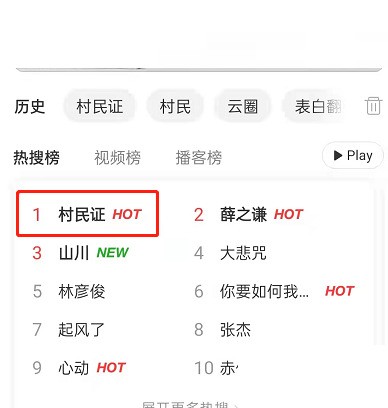The height and width of the screenshot is (408, 388).
Task: Tap history tag 云圈
Action: [x=243, y=107]
